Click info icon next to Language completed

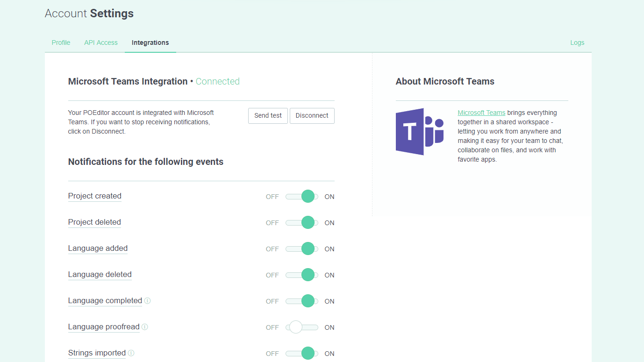(148, 301)
